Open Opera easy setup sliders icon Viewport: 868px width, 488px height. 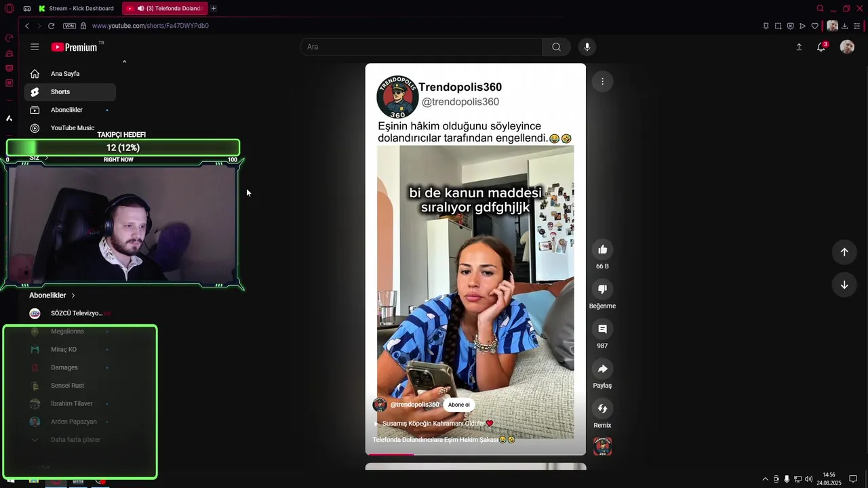857,26
